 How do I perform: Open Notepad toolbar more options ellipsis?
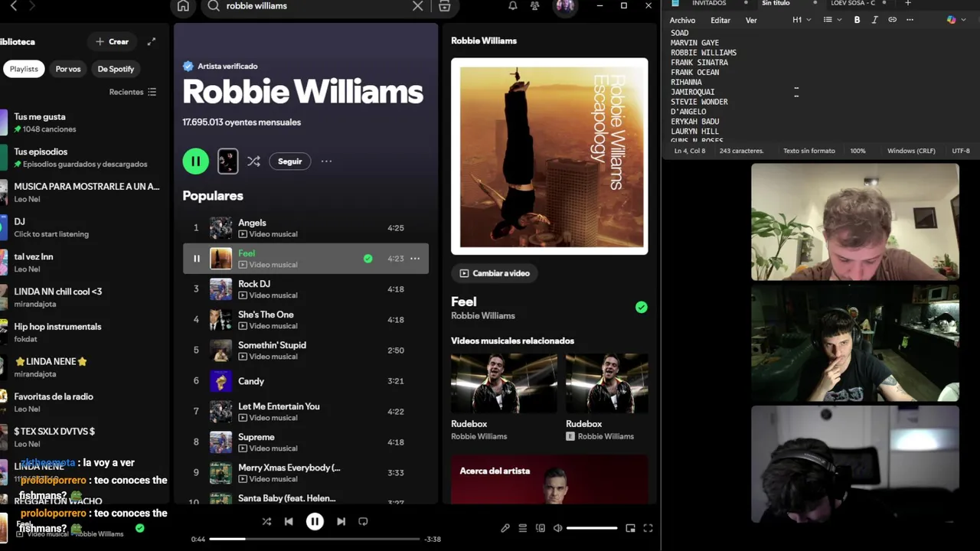[910, 20]
